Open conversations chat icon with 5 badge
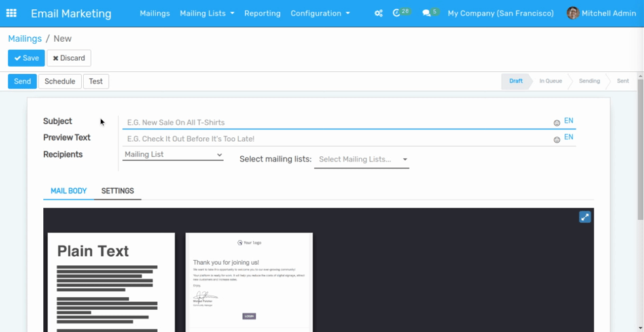Viewport: 644px width, 332px height. point(431,12)
